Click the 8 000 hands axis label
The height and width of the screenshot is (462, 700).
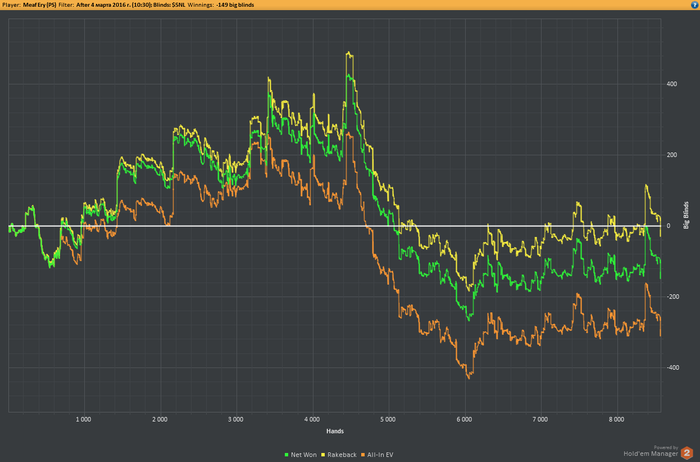pos(617,420)
